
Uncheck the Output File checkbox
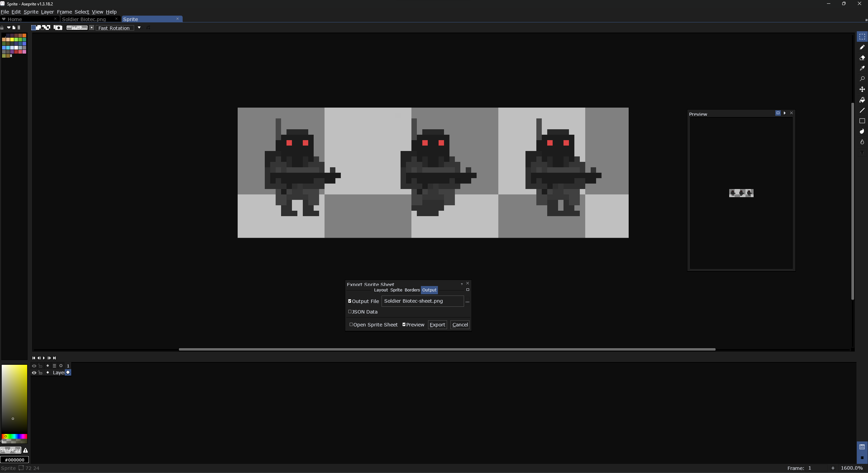point(350,301)
